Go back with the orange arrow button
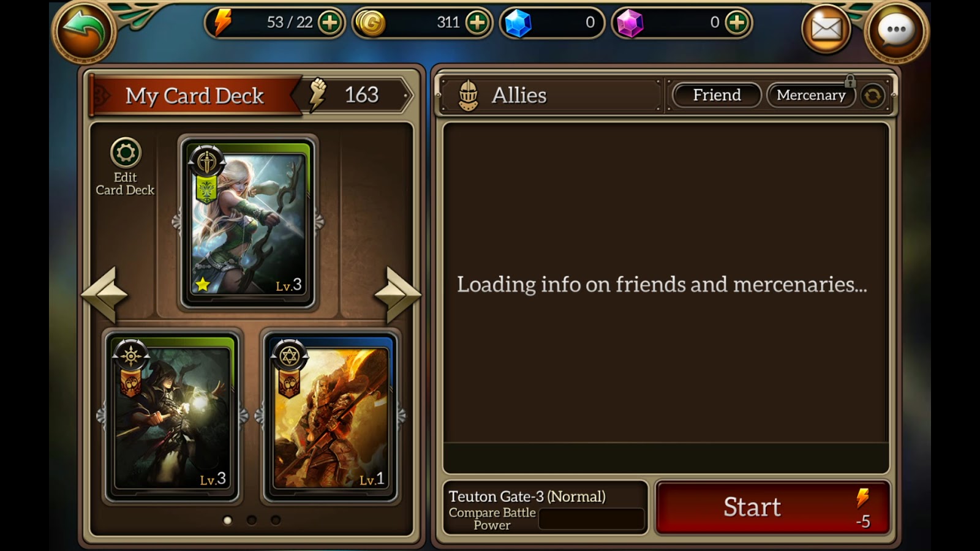This screenshot has height=551, width=980. [x=84, y=29]
